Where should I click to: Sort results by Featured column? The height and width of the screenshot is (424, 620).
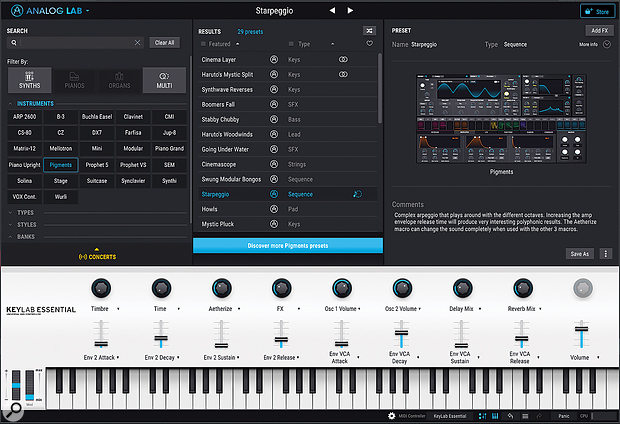[220, 44]
